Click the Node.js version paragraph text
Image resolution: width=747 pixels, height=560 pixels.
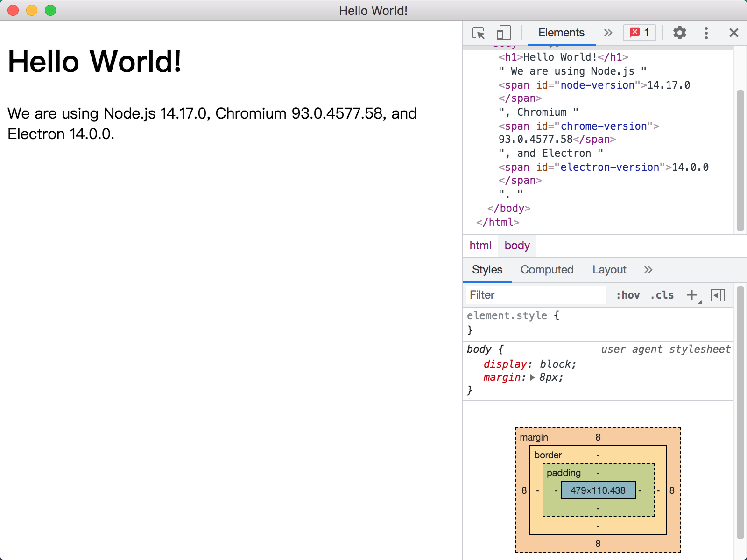(x=212, y=123)
